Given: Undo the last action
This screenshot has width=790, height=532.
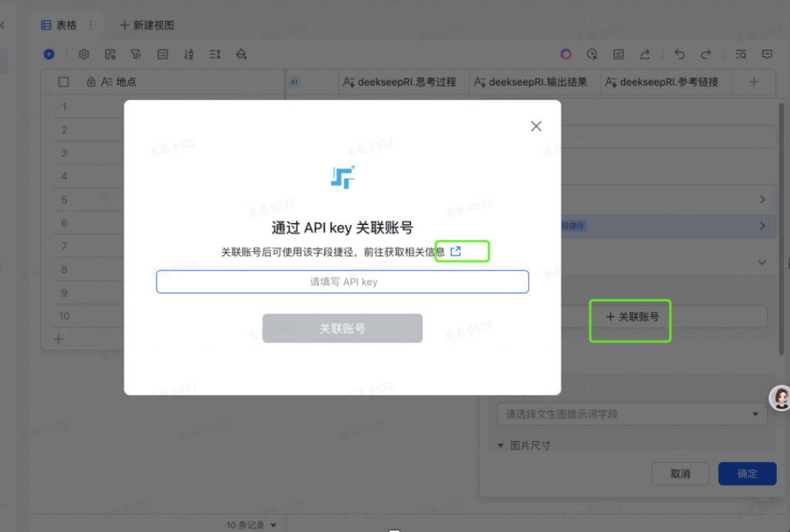Looking at the screenshot, I should [680, 54].
